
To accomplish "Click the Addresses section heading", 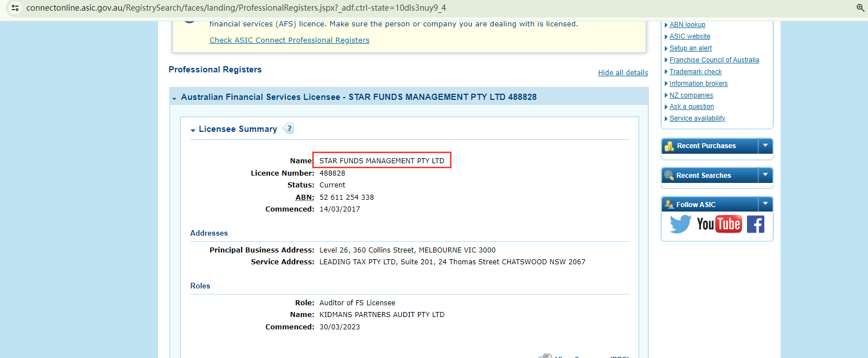I will tap(209, 233).
